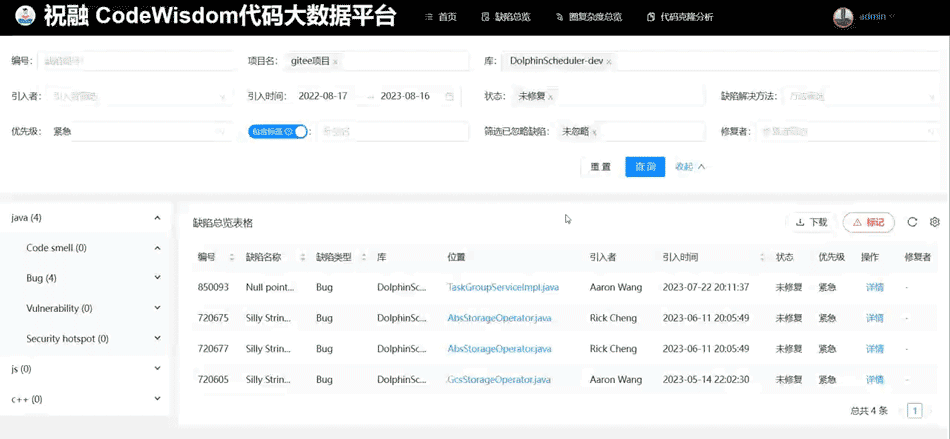Collapse the filters with 收起
Image resolution: width=950 pixels, height=439 pixels.
(x=690, y=167)
